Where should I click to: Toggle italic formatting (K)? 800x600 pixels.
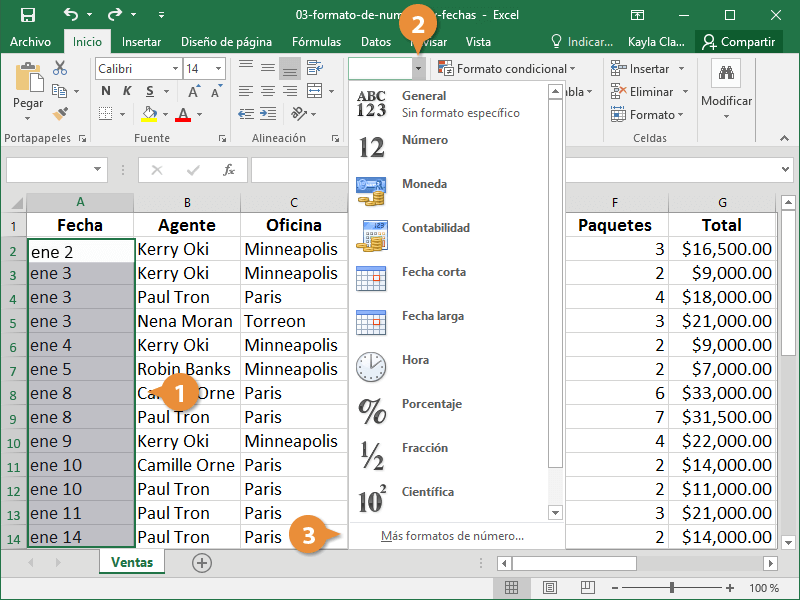click(128, 91)
